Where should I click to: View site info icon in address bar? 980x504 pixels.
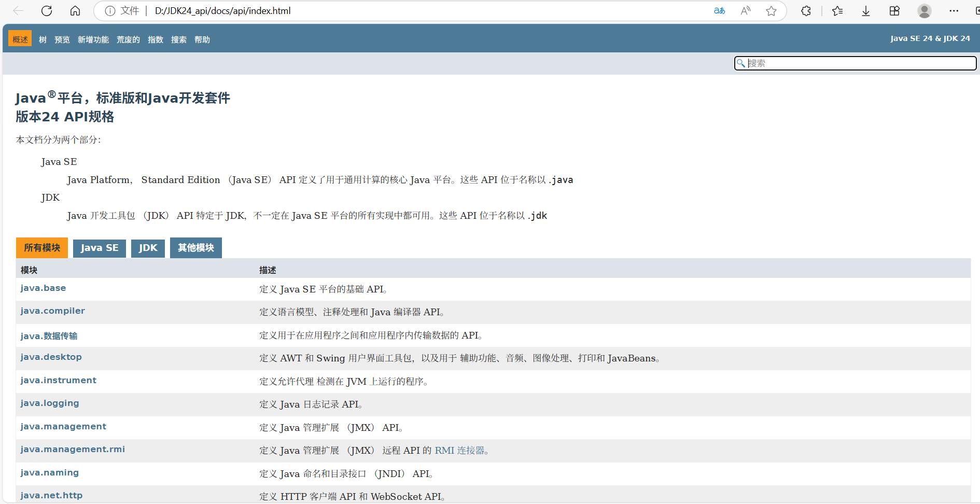pyautogui.click(x=110, y=11)
